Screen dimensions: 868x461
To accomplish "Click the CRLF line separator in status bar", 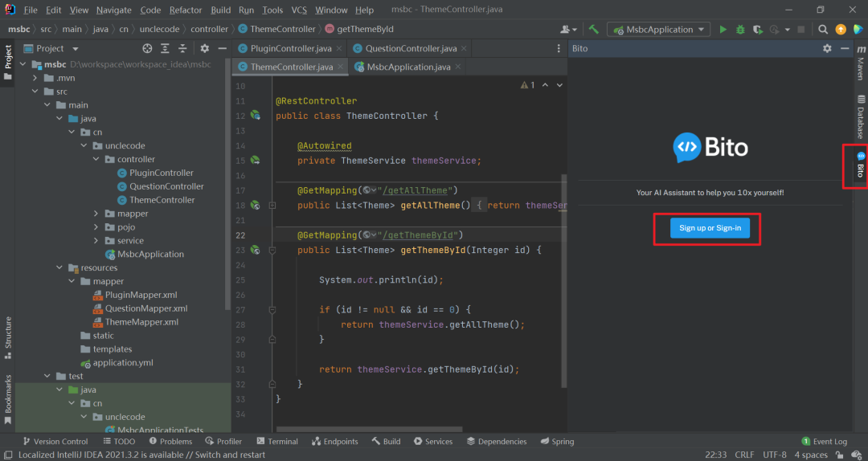I will (744, 455).
